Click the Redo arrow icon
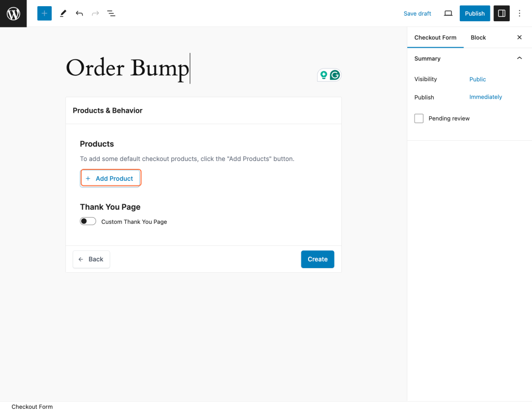The height and width of the screenshot is (412, 532). [95, 13]
